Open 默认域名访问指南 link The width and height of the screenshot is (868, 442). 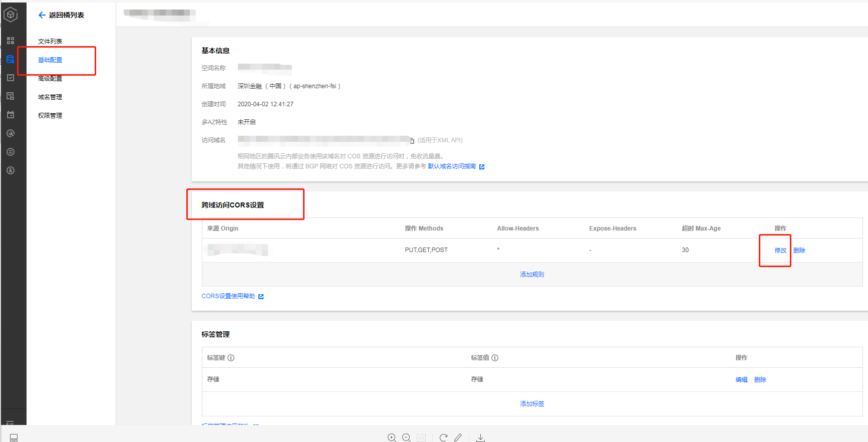(x=452, y=166)
